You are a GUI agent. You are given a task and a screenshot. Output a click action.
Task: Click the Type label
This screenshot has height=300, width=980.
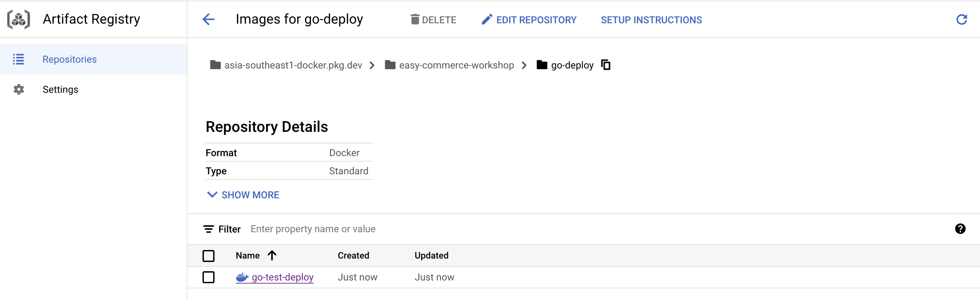(216, 171)
